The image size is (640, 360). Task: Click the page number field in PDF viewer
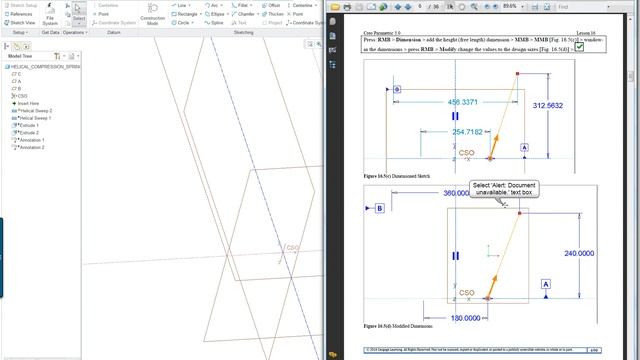pyautogui.click(x=420, y=7)
